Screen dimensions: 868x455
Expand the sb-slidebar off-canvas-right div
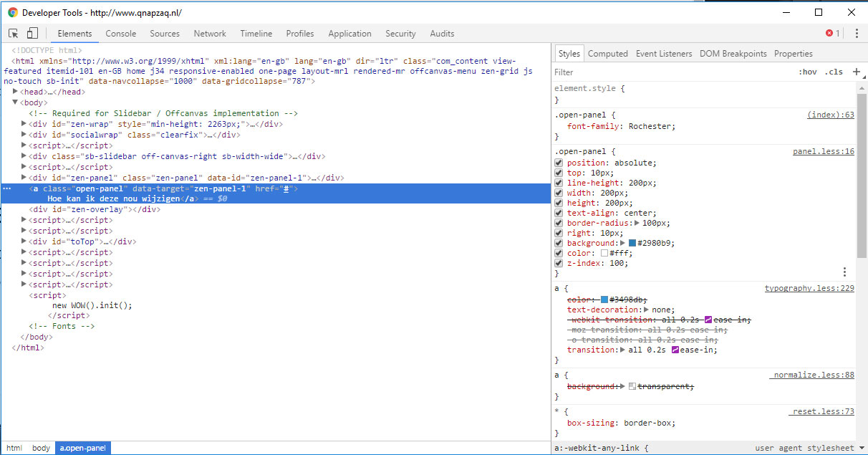coord(24,156)
